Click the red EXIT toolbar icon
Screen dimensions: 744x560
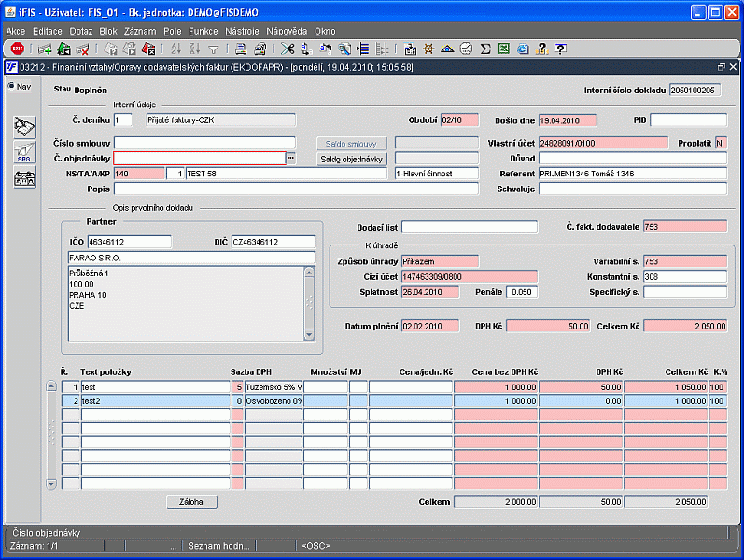pos(18,49)
